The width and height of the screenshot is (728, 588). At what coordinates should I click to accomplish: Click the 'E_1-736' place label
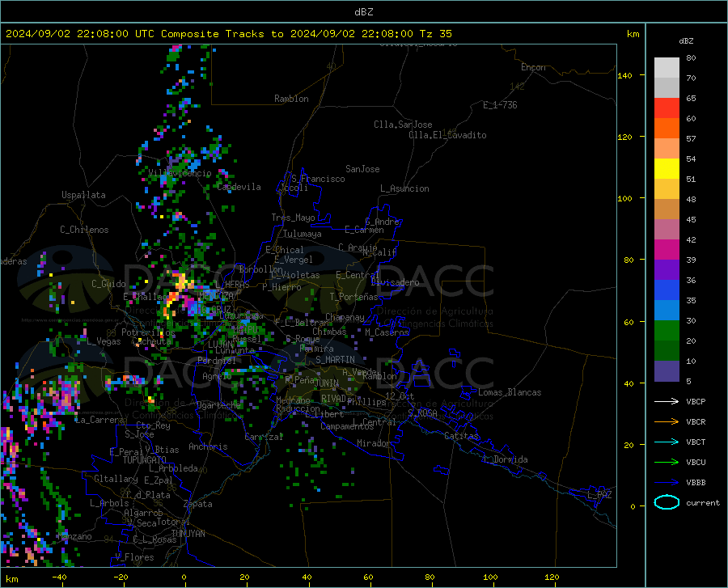click(x=500, y=105)
